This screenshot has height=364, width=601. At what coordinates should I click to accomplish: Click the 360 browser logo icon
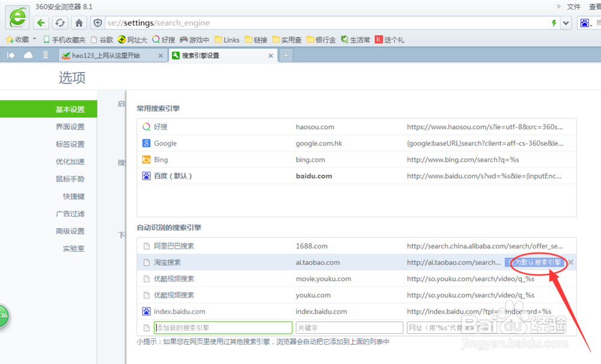[17, 17]
